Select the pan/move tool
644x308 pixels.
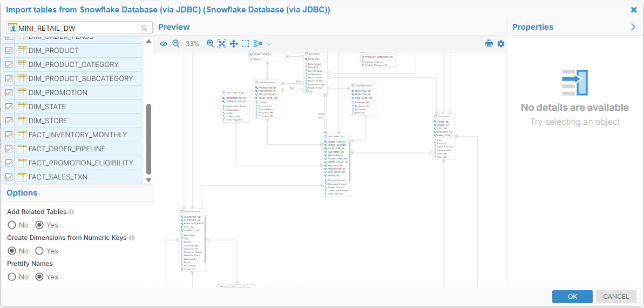click(x=234, y=44)
